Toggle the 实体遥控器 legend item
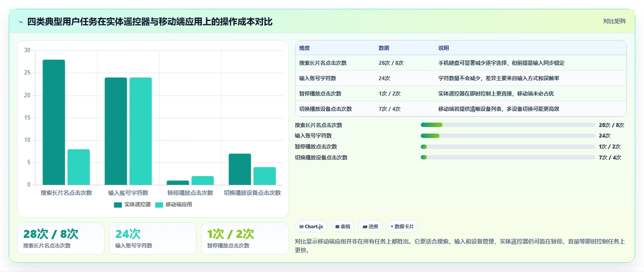Screen dimensions: 644x272 [132, 205]
